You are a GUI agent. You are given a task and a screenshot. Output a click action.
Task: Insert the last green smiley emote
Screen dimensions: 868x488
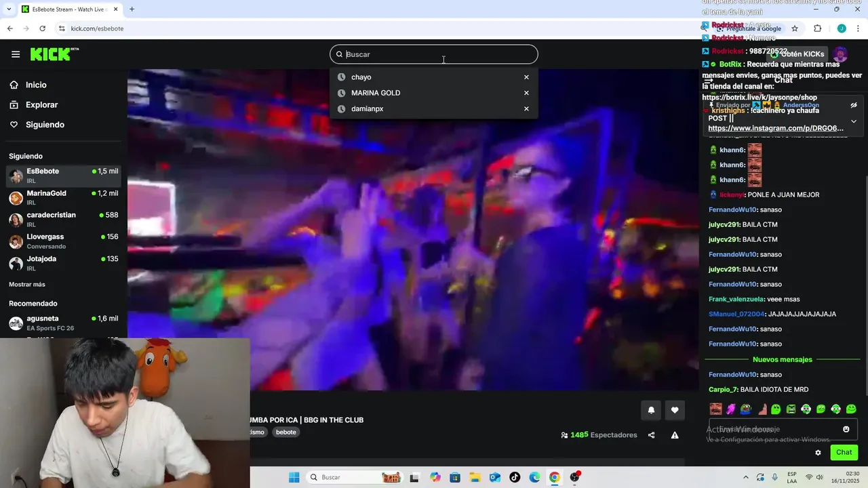coord(851,409)
